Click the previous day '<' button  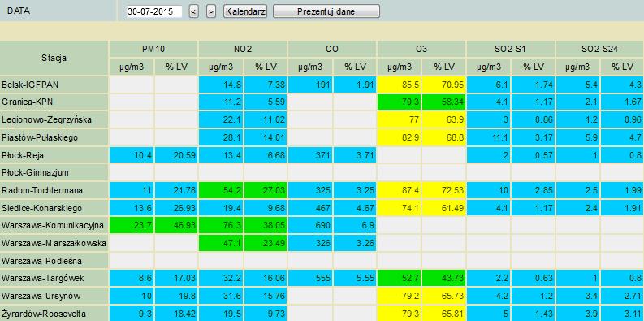[194, 11]
